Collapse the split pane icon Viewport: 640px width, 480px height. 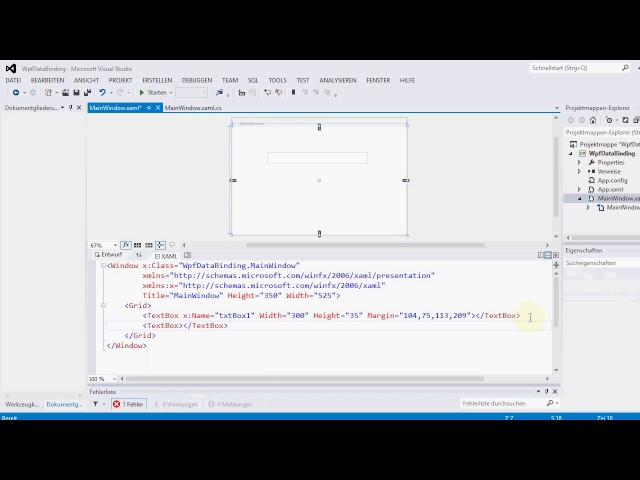tap(556, 255)
